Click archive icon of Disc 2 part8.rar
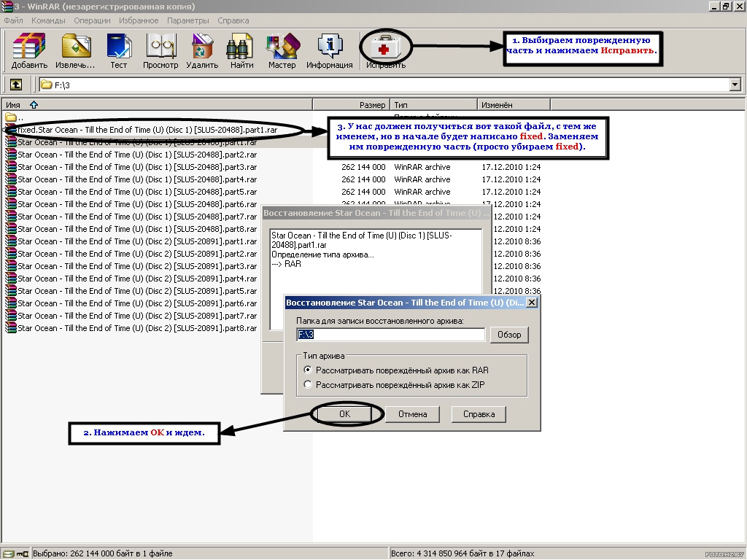747x560 pixels. pyautogui.click(x=10, y=328)
